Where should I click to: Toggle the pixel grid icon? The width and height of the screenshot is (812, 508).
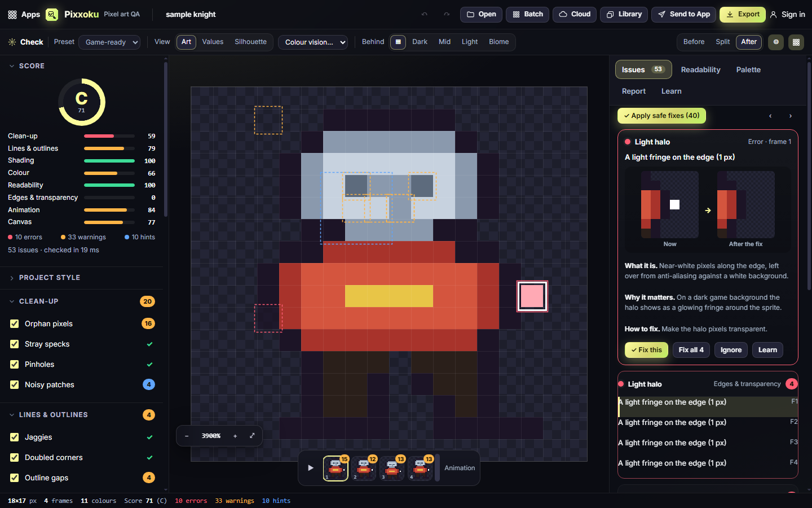point(796,42)
